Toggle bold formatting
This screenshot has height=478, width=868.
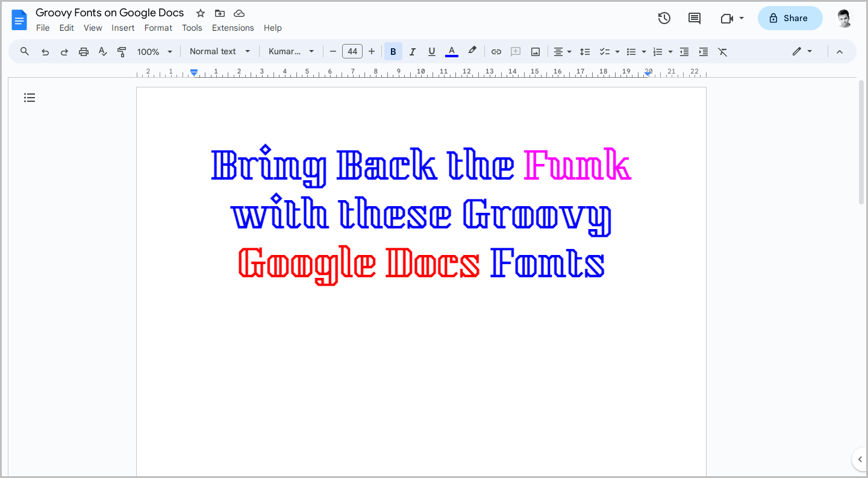(393, 51)
